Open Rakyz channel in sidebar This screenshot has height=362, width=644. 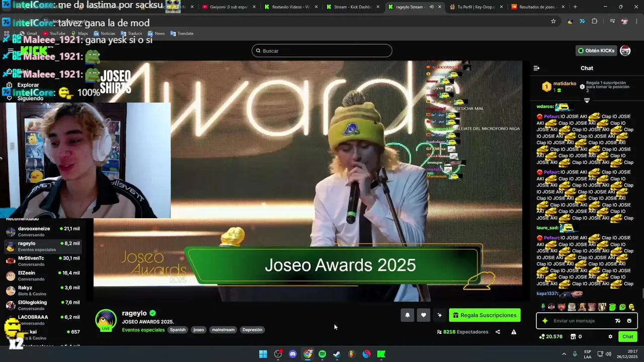click(x=43, y=291)
